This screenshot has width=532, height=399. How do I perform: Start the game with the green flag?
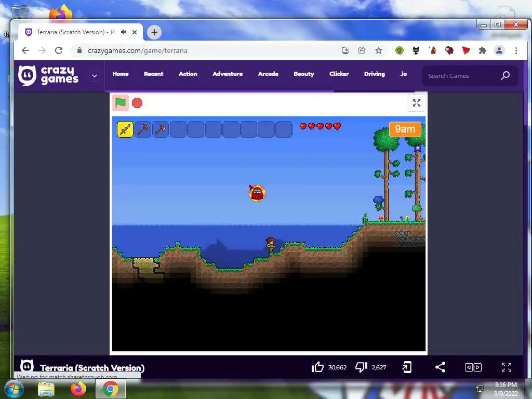coord(121,102)
